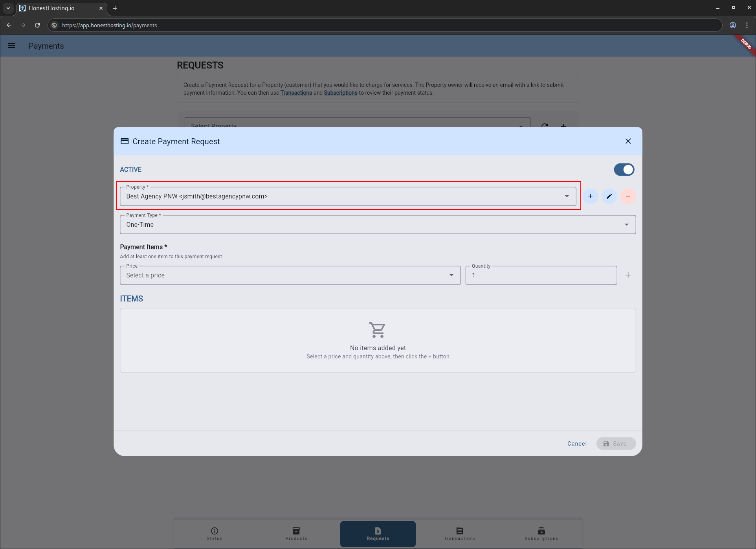Switch to the Transactions tab
This screenshot has height=549, width=756.
(x=459, y=534)
